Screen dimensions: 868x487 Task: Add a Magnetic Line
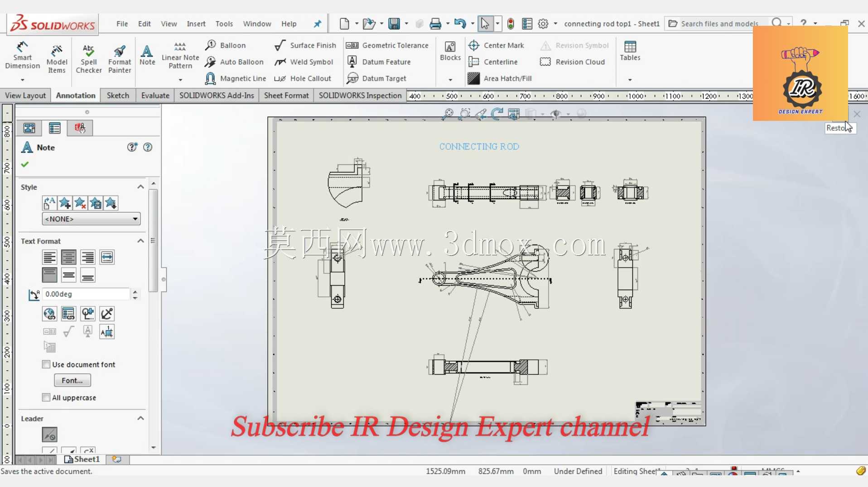pyautogui.click(x=236, y=78)
